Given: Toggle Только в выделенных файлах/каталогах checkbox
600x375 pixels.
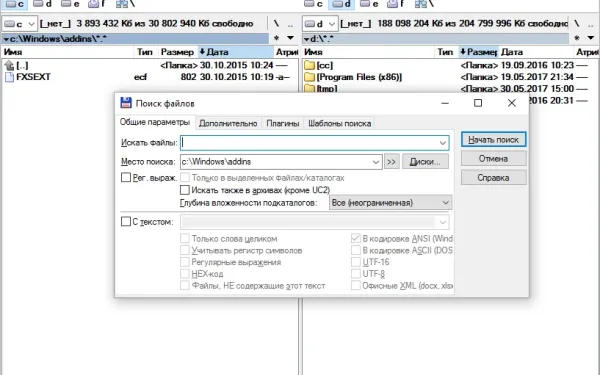Looking at the screenshot, I should 185,178.
